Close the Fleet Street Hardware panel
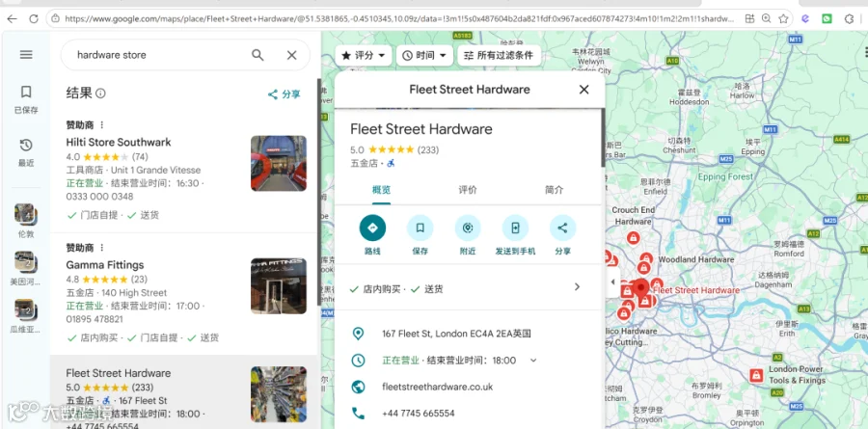The width and height of the screenshot is (868, 429). (x=583, y=90)
